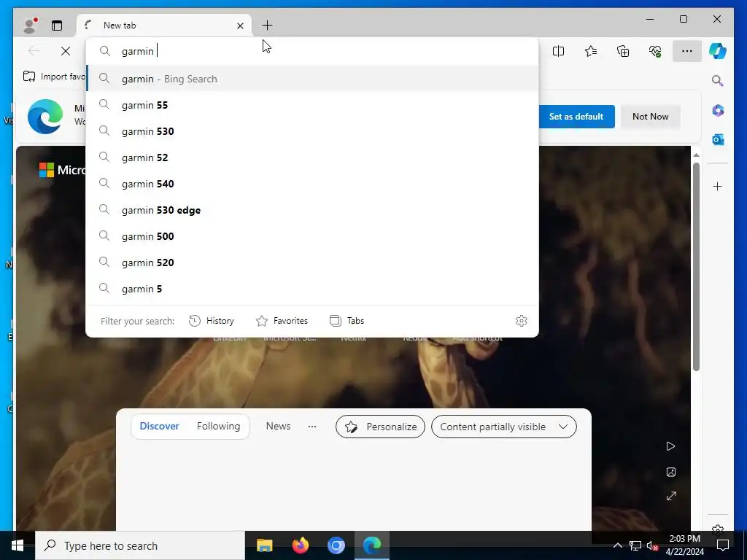Launch Firefox from the taskbar

click(300, 545)
